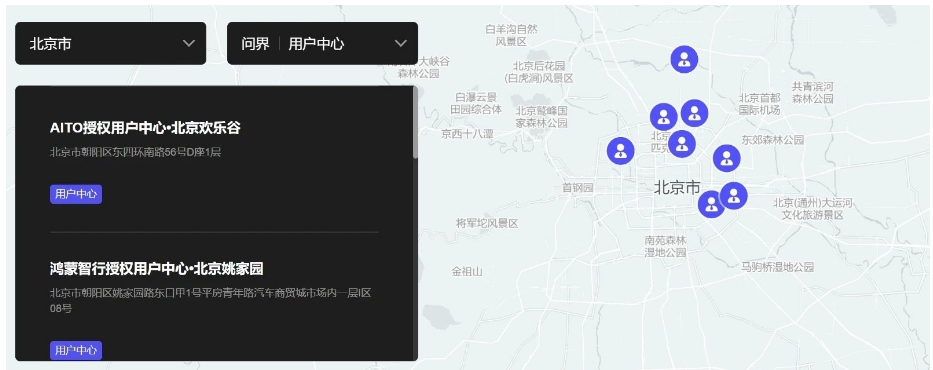
Task: Click the 白羊沟自然风景区 map label
Action: coord(512,35)
